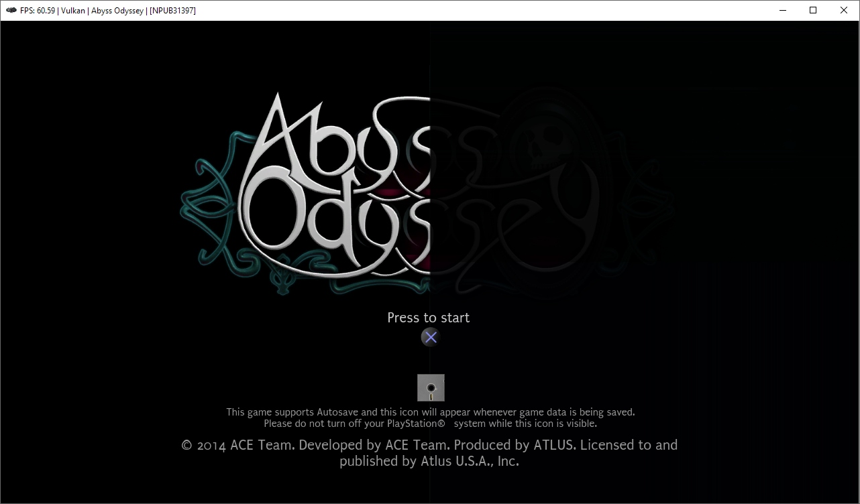Click the 'published by Atlus U.S.A., Inc.' text
This screenshot has height=504, width=860.
click(429, 461)
